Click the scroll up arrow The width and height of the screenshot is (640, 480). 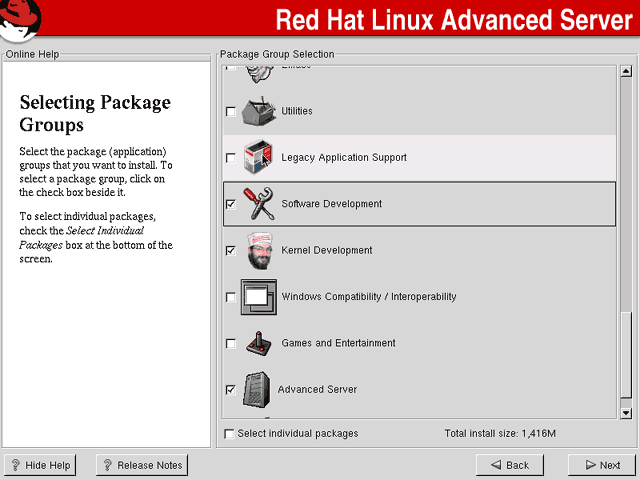626,71
